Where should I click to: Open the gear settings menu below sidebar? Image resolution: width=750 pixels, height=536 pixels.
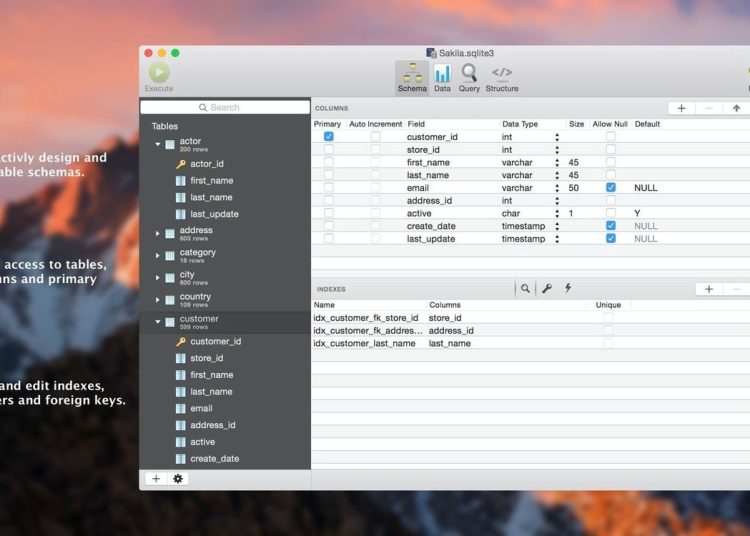[178, 479]
